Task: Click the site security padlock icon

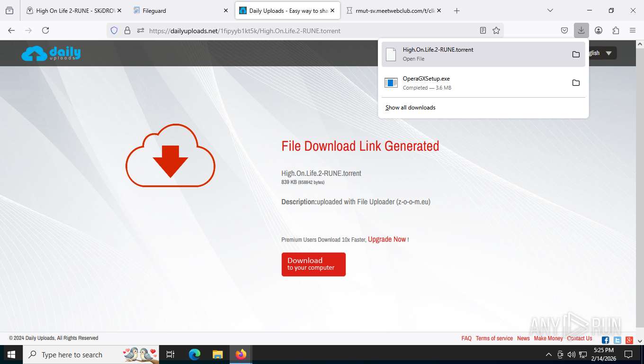Action: pos(127,30)
